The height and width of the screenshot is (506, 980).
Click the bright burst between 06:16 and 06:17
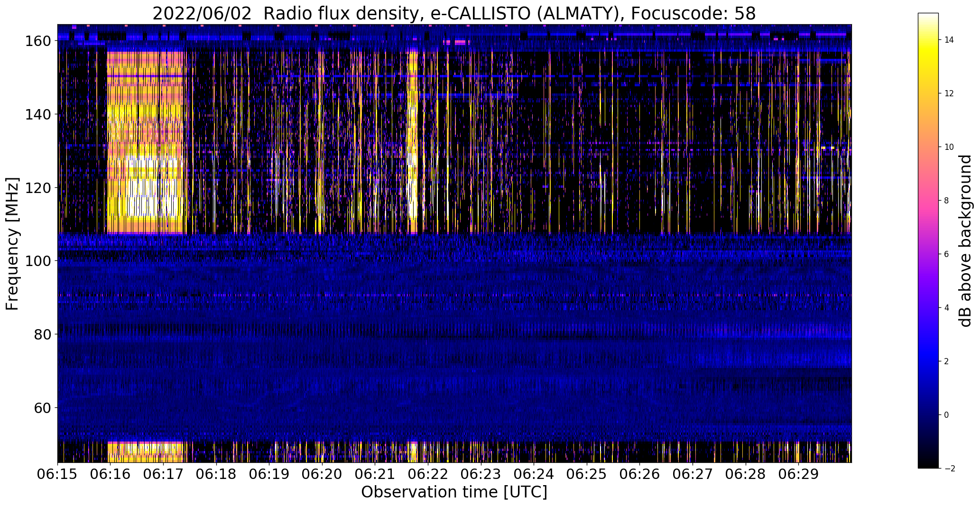145,142
